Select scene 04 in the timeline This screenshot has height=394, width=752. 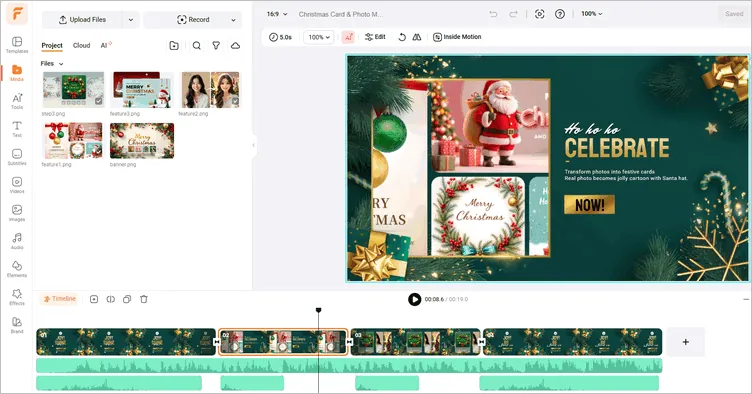pos(573,342)
